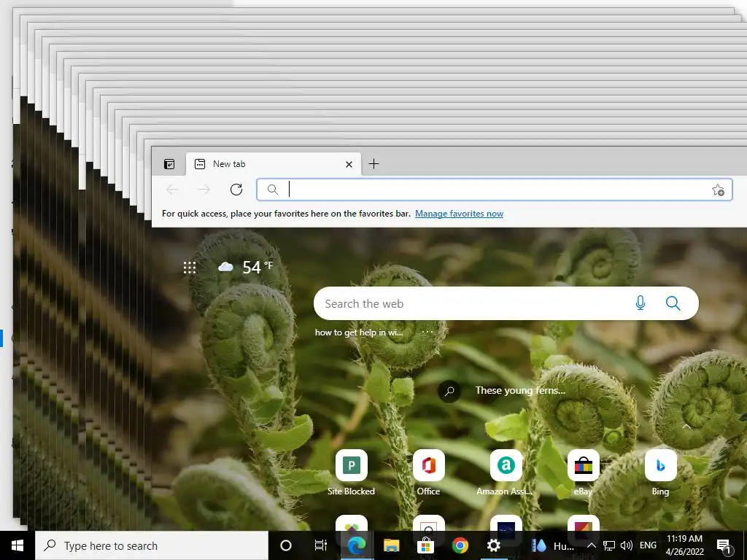Open the eBay quick link
747x560 pixels.
click(583, 472)
